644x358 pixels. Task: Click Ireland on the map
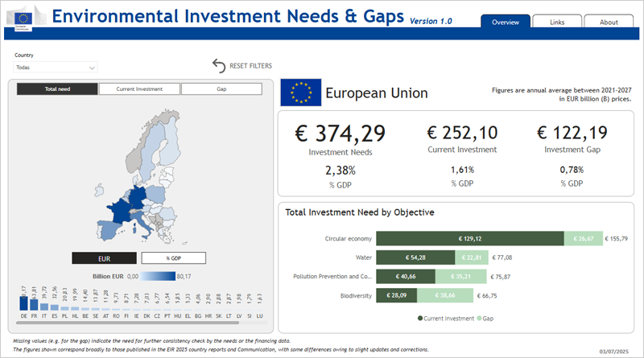pyautogui.click(x=99, y=191)
